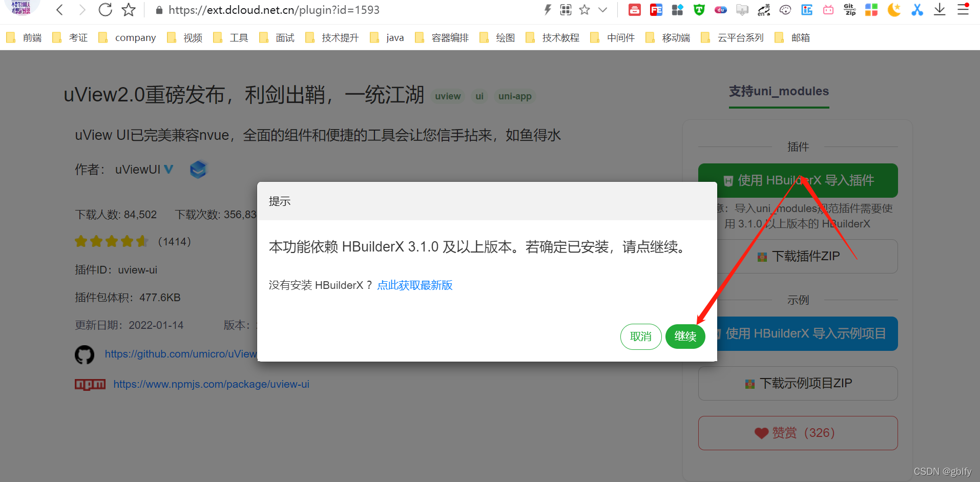Open the palette-shaped extension icon
Screen dimensions: 980x482
click(785, 9)
